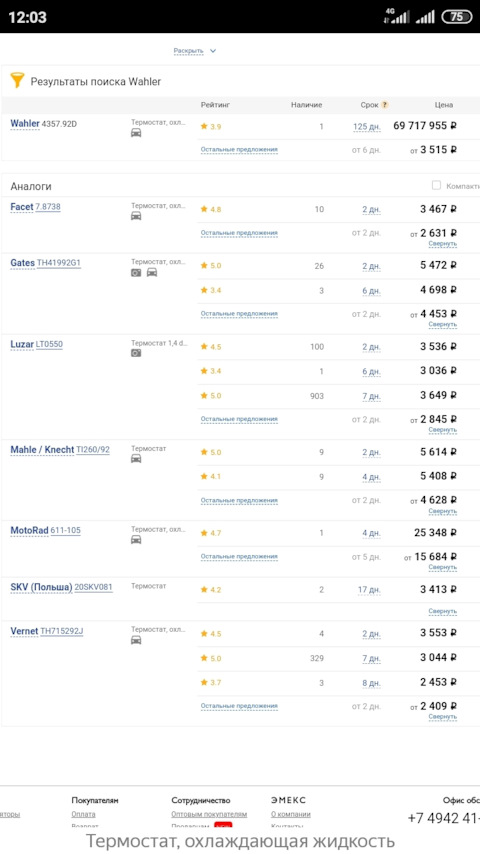Open Facet 7.8738 part link

[48, 207]
